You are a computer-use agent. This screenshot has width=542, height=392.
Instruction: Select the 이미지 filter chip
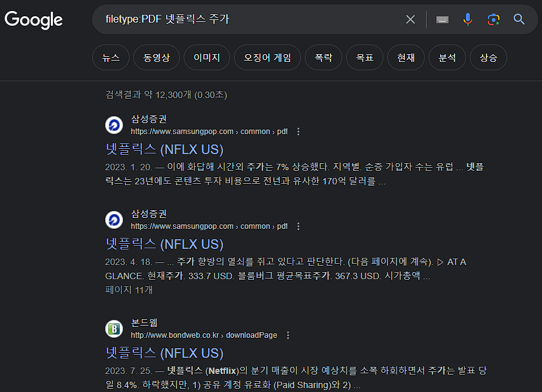pyautogui.click(x=207, y=57)
